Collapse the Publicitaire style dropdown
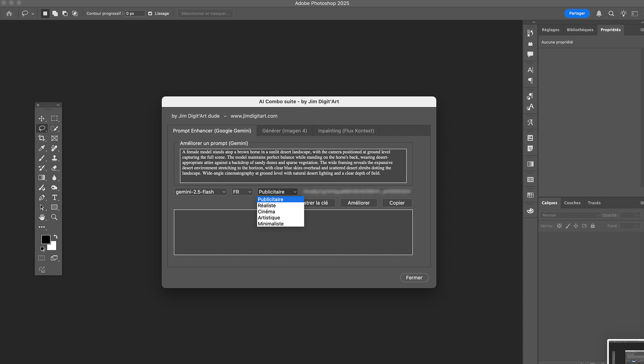The width and height of the screenshot is (644, 364). point(278,192)
